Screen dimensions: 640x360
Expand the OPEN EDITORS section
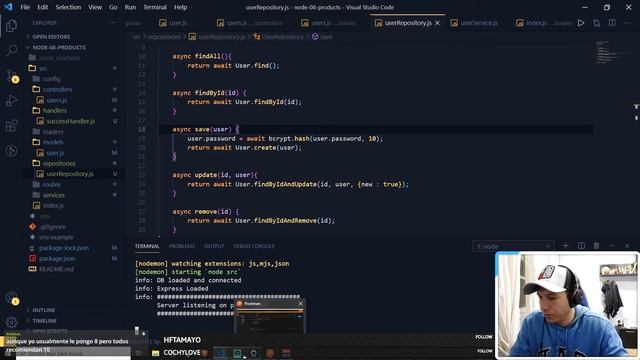51,37
